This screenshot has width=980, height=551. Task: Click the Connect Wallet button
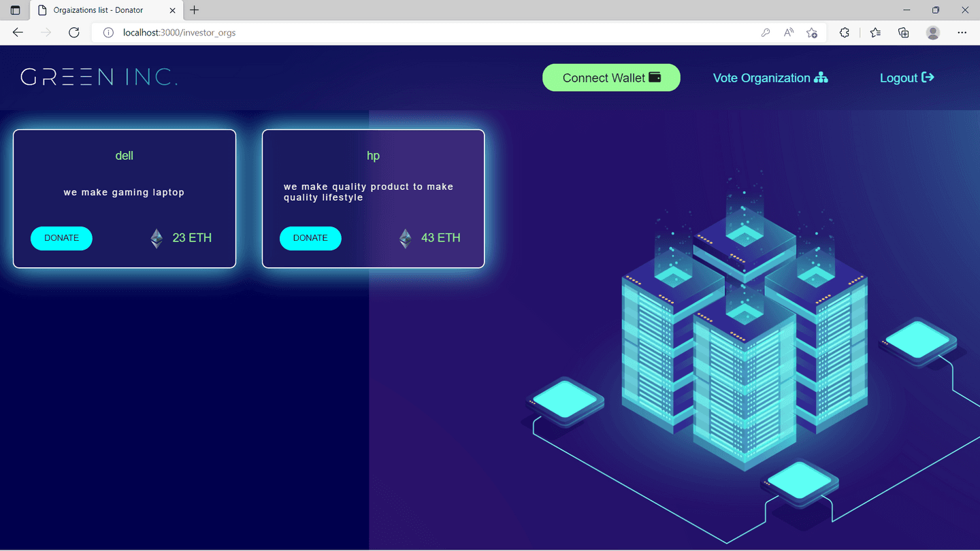(611, 78)
